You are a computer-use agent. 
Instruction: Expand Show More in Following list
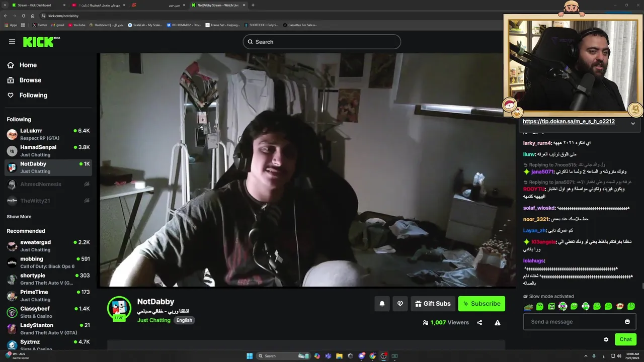tap(19, 217)
